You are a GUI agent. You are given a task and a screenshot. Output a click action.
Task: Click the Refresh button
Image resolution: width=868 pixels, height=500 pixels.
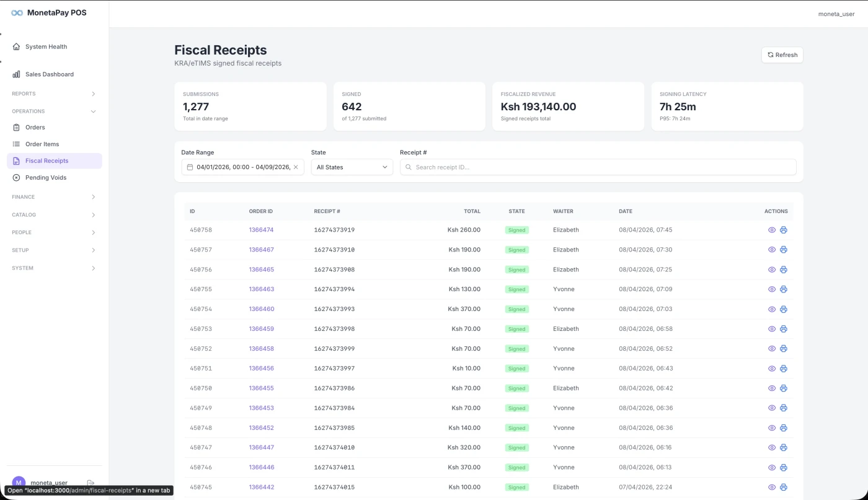782,55
